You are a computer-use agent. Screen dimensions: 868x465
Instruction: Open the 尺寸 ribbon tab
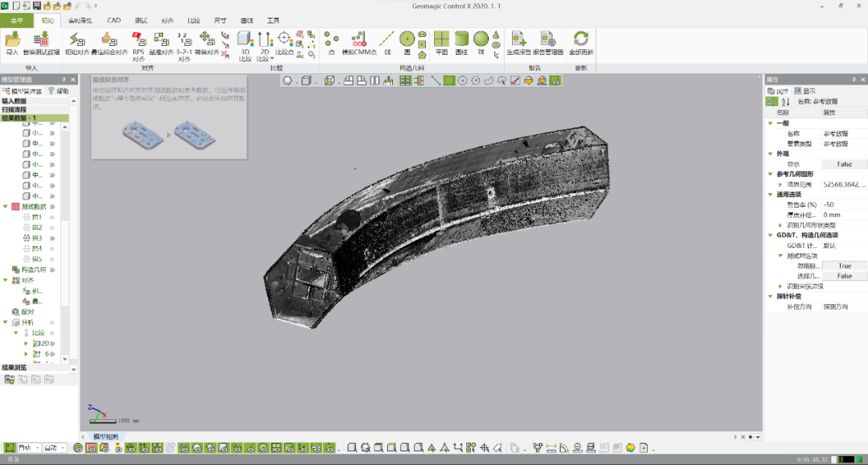[x=219, y=20]
